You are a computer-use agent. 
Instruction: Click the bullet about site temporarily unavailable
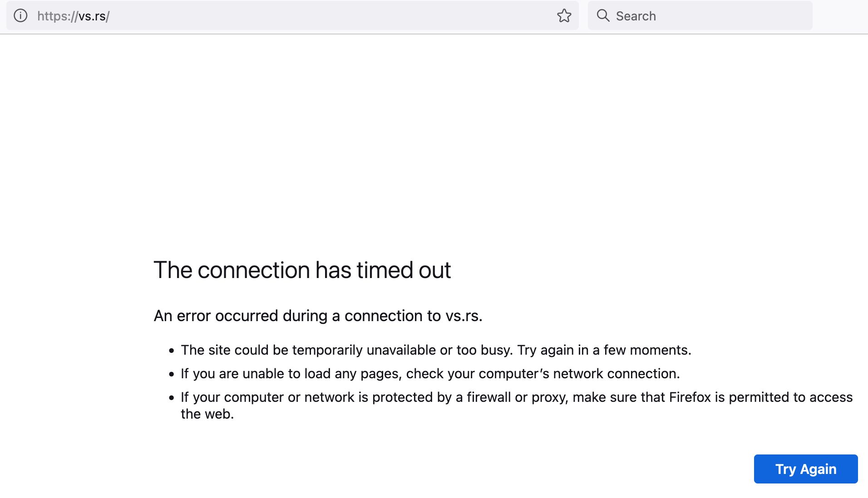(x=436, y=350)
